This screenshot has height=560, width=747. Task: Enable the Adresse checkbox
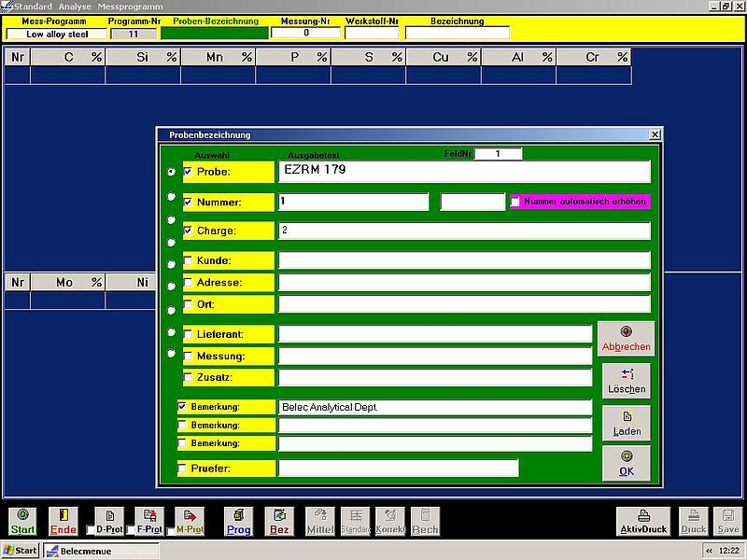pyautogui.click(x=189, y=283)
